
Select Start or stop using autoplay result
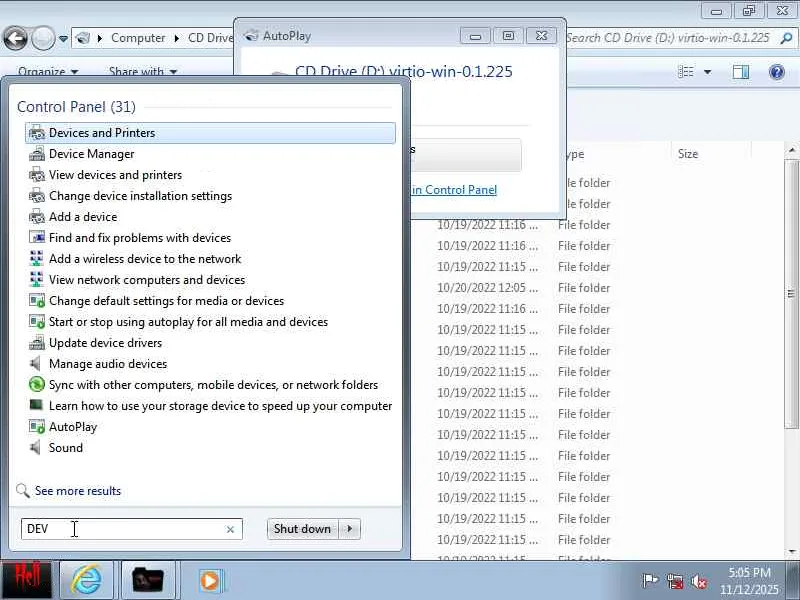click(188, 322)
